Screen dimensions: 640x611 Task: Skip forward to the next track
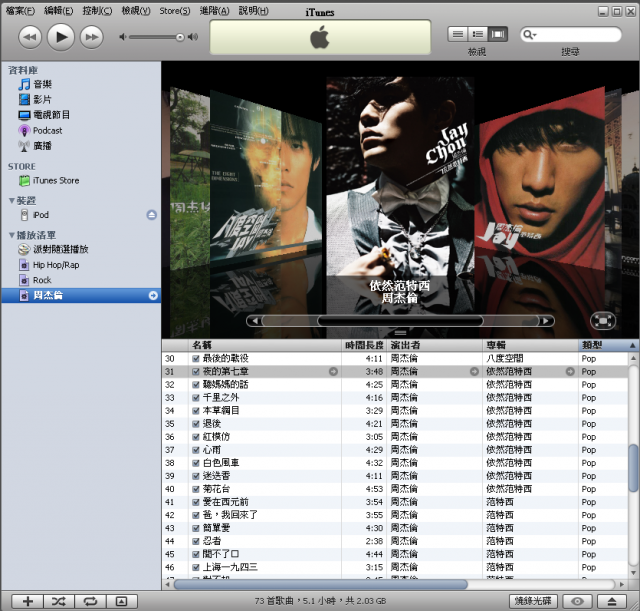(91, 37)
